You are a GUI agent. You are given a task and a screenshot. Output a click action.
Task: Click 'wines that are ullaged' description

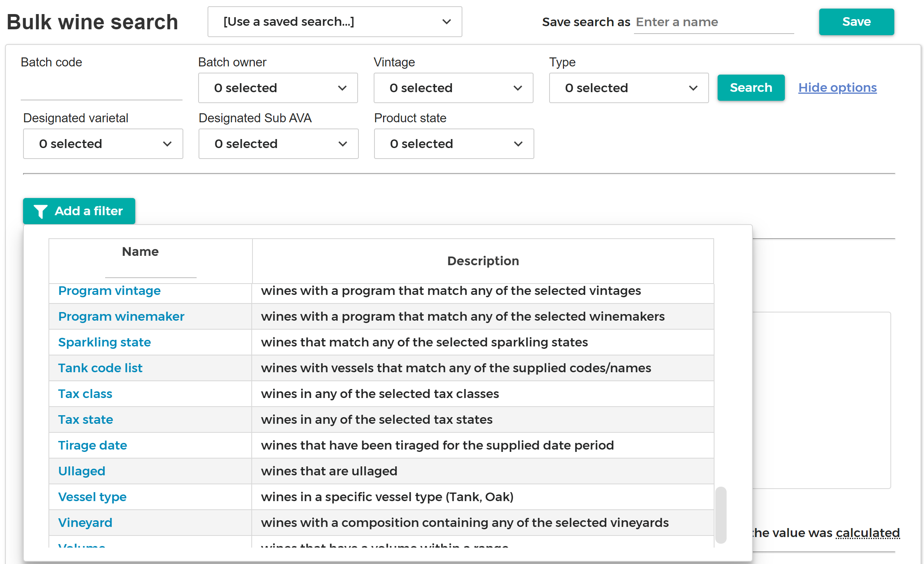(x=329, y=471)
